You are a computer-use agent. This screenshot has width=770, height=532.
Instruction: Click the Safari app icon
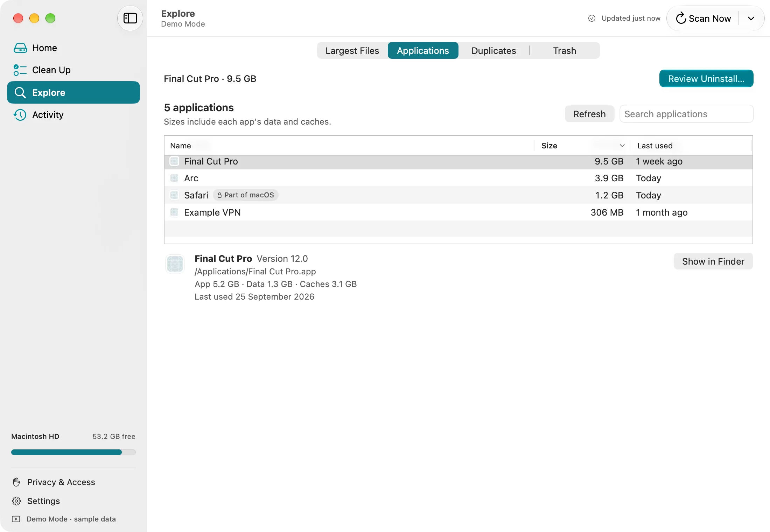(x=174, y=195)
